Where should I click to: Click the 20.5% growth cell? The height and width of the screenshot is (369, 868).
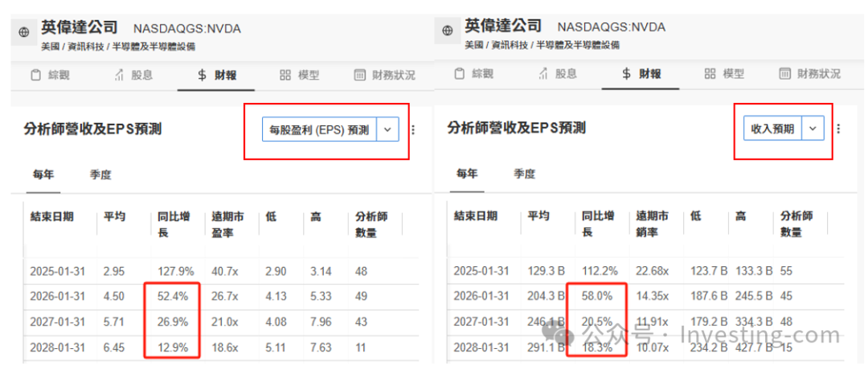598,322
